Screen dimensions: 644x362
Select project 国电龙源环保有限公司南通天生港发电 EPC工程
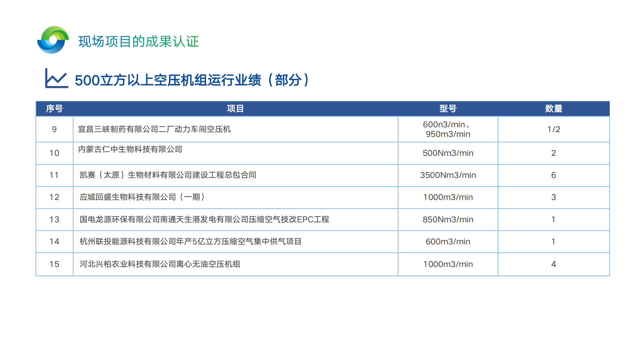click(204, 219)
